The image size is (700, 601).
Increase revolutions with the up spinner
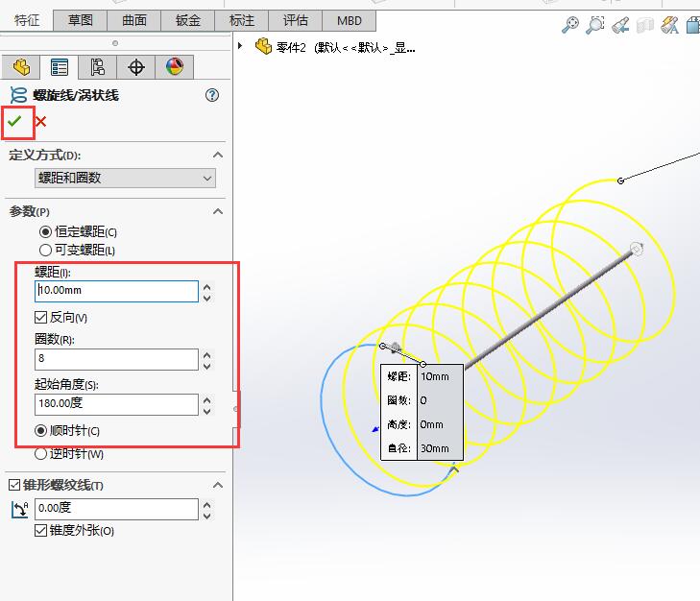click(207, 355)
